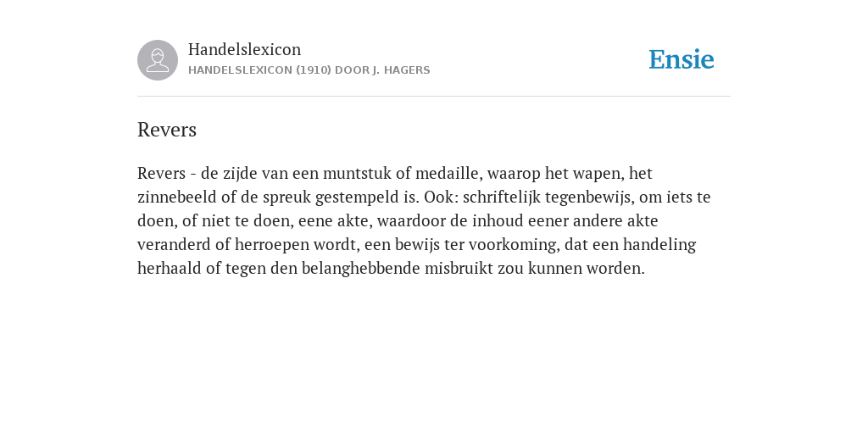Click the first word 'Revers' in paragraph
The width and height of the screenshot is (868, 434).
(x=161, y=173)
